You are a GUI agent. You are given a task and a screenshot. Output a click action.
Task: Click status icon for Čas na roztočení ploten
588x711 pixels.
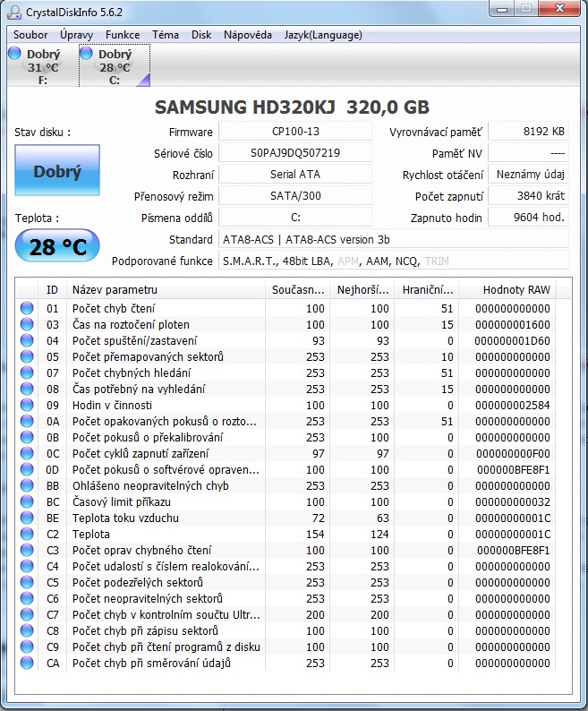(x=27, y=325)
